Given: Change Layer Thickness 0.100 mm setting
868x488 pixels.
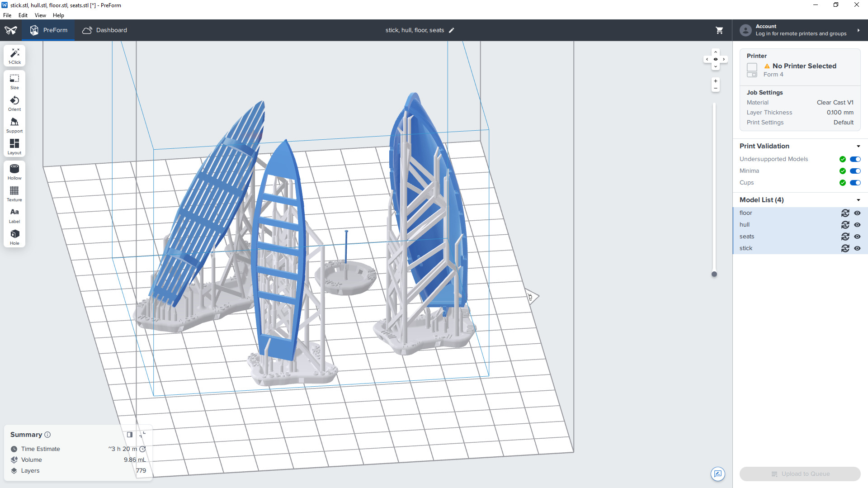Looking at the screenshot, I should pos(840,113).
